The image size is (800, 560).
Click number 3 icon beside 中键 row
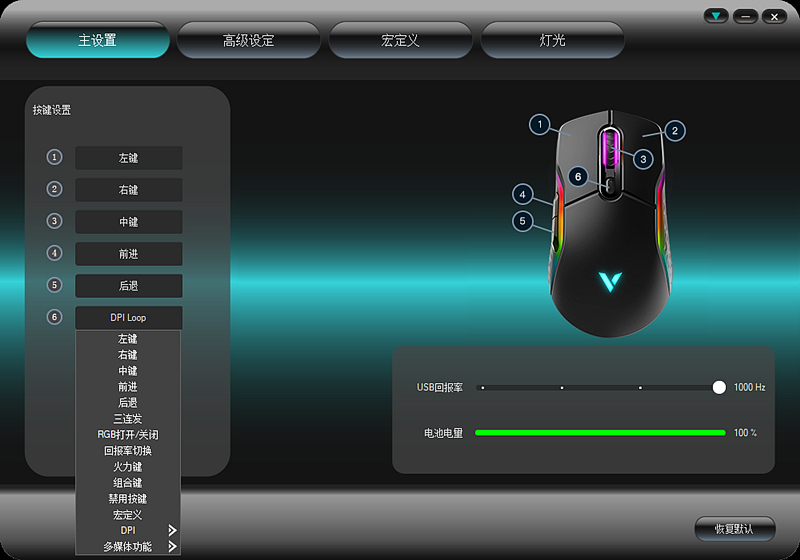coord(55,221)
